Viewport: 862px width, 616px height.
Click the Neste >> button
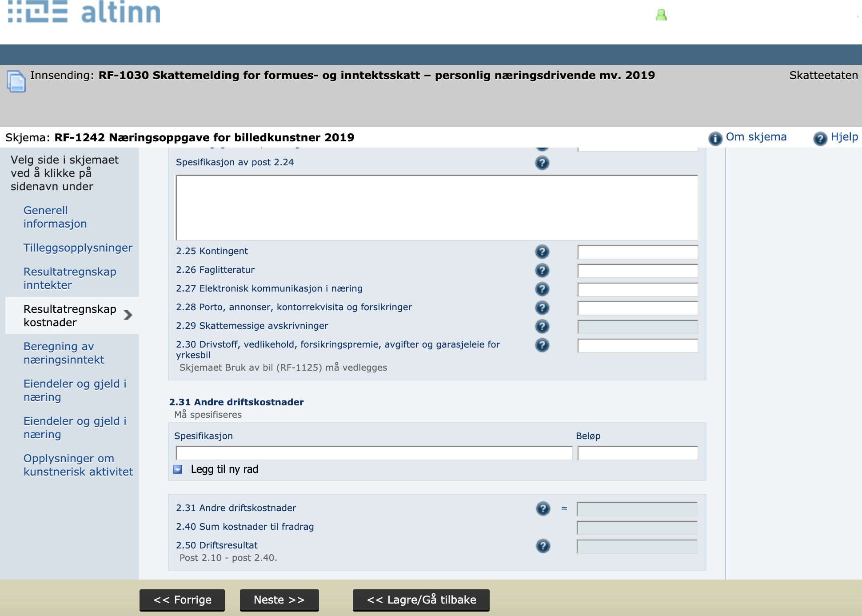(279, 600)
